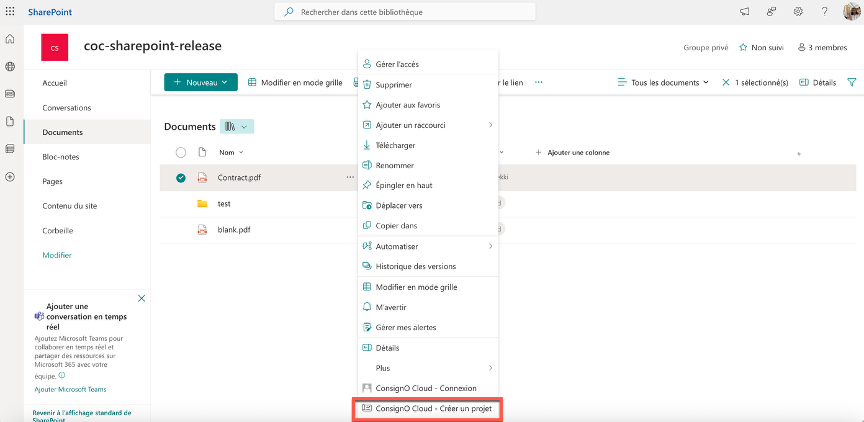Viewport: 864px width, 422px height.
Task: Click the help question mark icon
Action: [824, 11]
